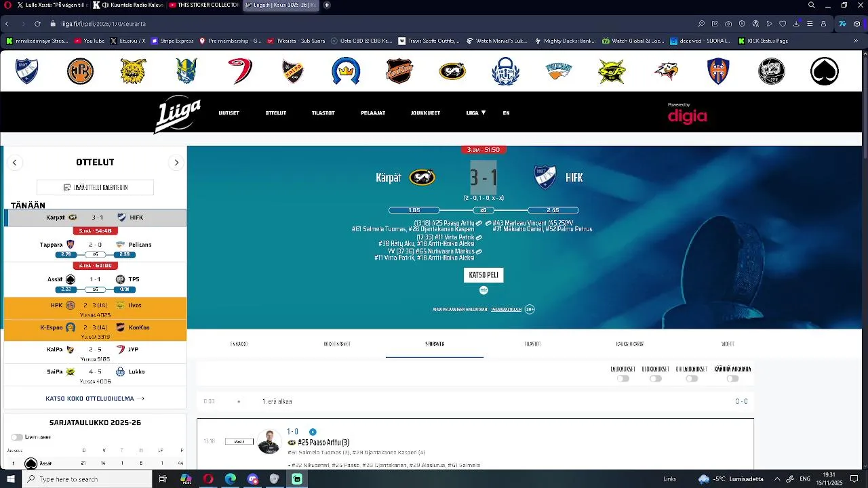Go to next day with right chevron
Viewport: 868px width, 488px height.
click(x=176, y=163)
